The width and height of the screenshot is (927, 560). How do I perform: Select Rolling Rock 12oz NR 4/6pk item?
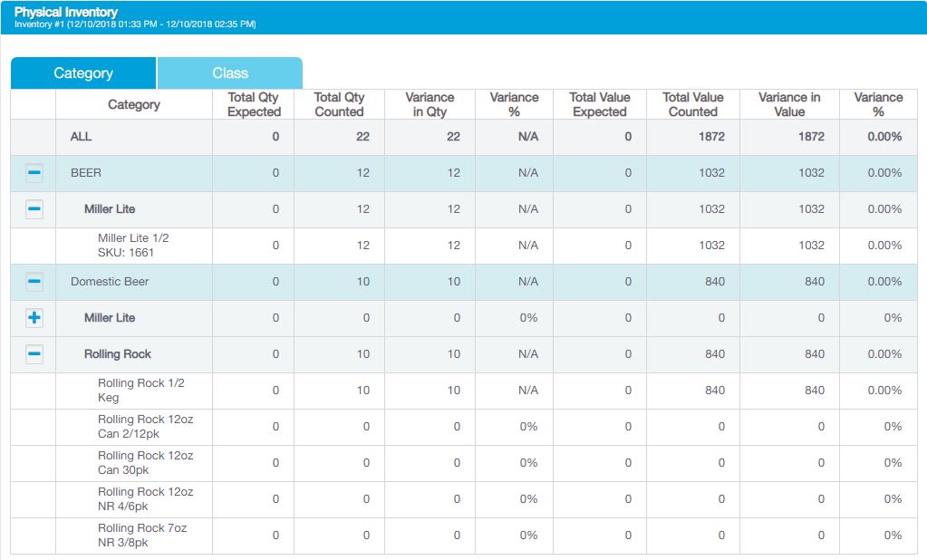coord(145,499)
